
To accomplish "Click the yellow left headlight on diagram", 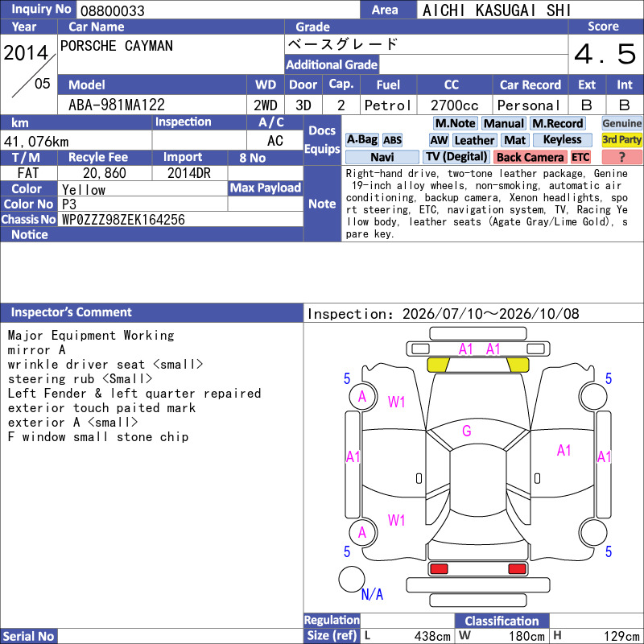I will click(x=438, y=365).
